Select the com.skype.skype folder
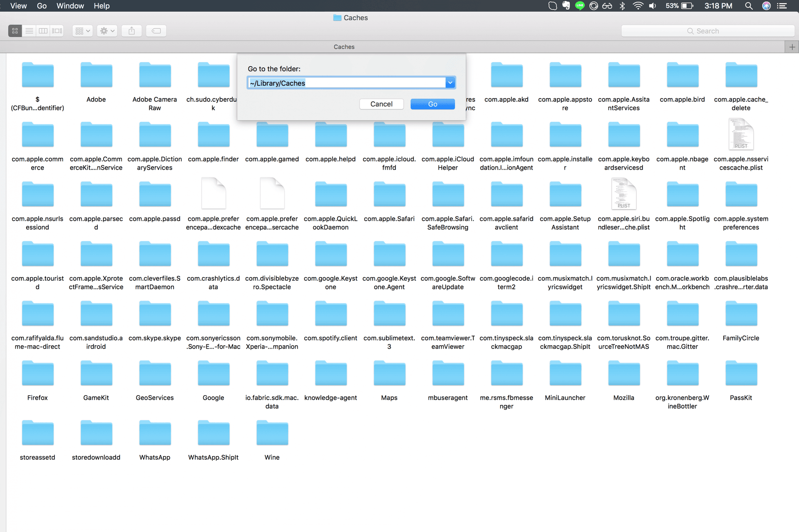799x532 pixels. (155, 313)
